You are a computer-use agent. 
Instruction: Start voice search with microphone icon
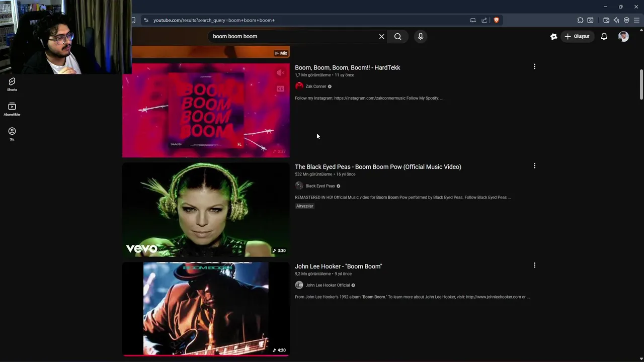[x=421, y=36]
